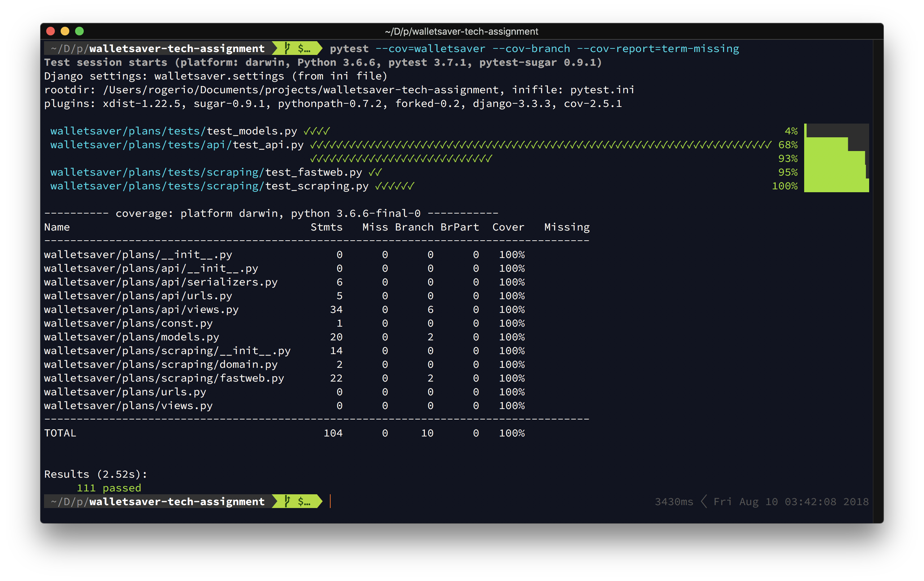The image size is (924, 581).
Task: Click the test_scraping.py file name
Action: [316, 186]
